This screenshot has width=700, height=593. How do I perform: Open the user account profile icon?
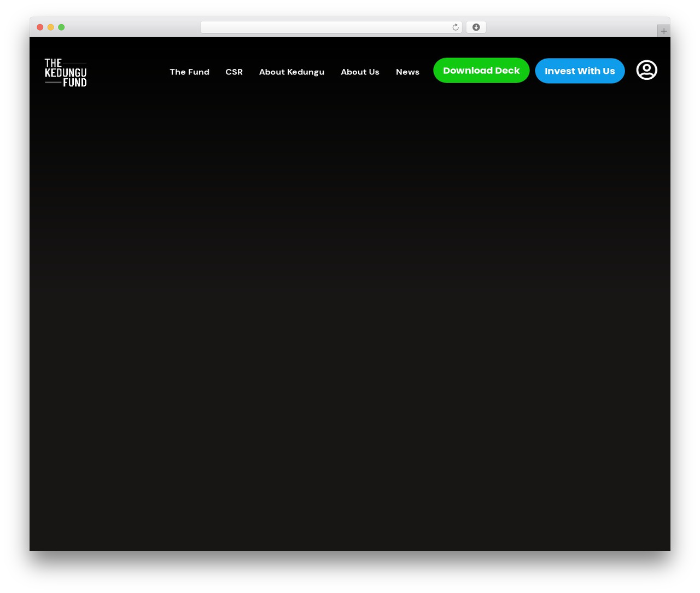tap(646, 70)
